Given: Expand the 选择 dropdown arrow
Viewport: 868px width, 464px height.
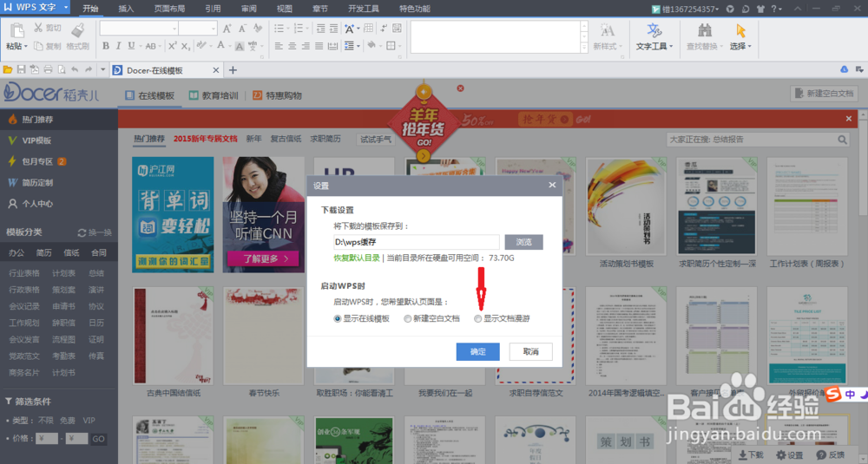Looking at the screenshot, I should point(750,47).
